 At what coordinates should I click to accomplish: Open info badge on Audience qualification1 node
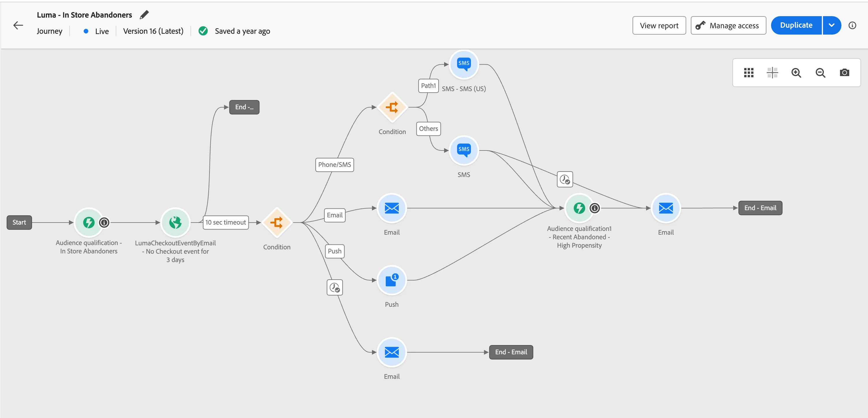[x=595, y=208]
